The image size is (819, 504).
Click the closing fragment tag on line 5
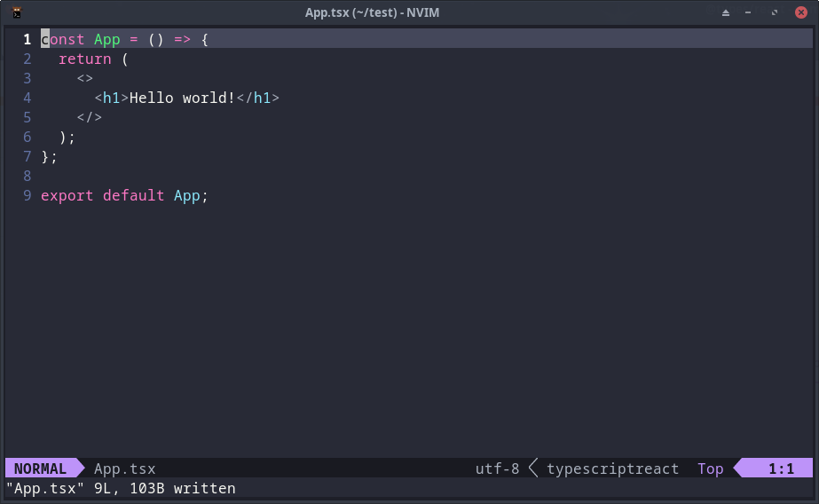click(90, 117)
